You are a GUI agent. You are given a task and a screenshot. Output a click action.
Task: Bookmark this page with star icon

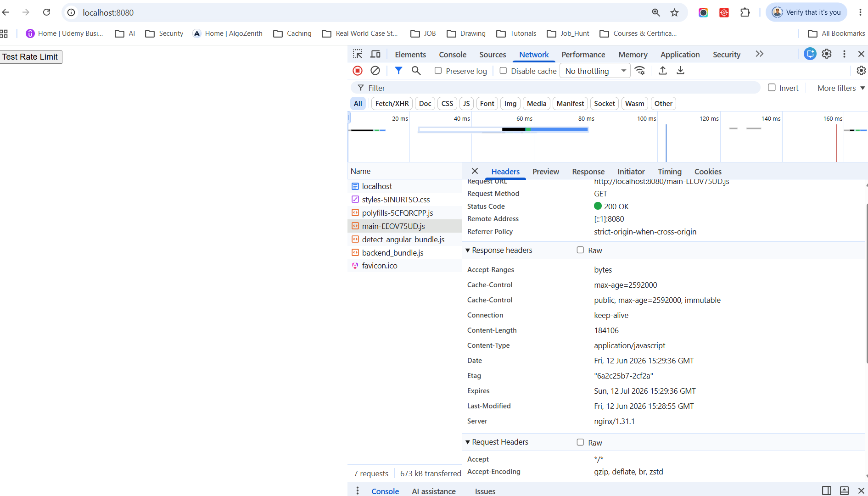[x=674, y=12]
